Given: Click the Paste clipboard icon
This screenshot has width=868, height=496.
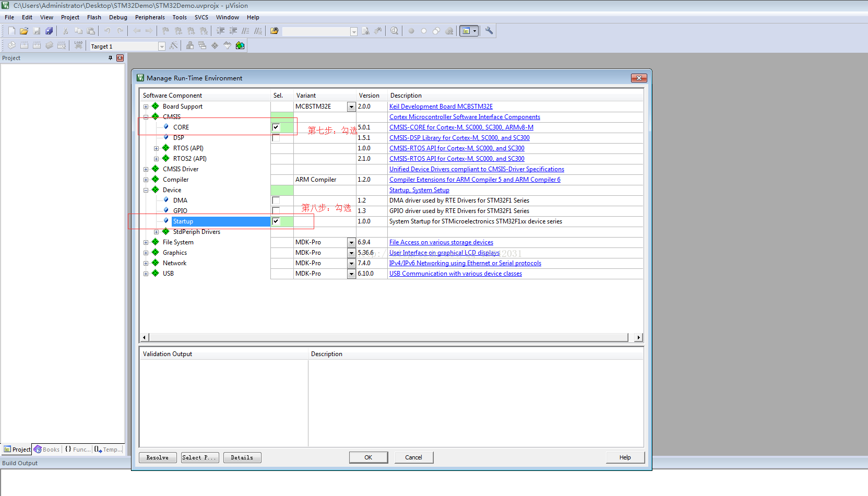Looking at the screenshot, I should 91,31.
